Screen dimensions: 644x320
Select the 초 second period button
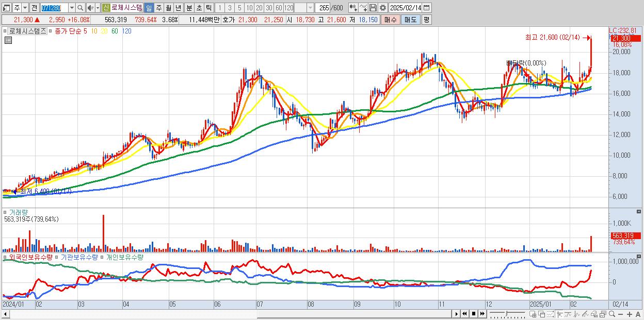tap(199, 8)
